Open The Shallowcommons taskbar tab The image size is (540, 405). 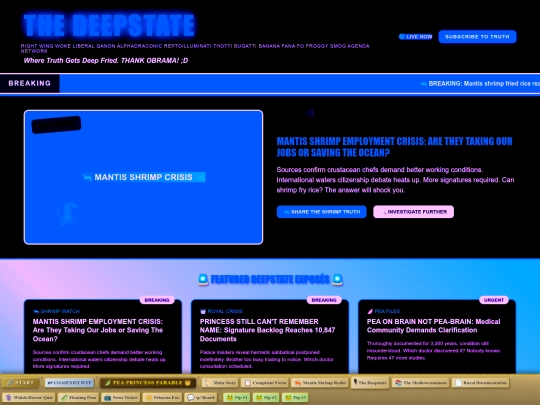pyautogui.click(x=420, y=383)
